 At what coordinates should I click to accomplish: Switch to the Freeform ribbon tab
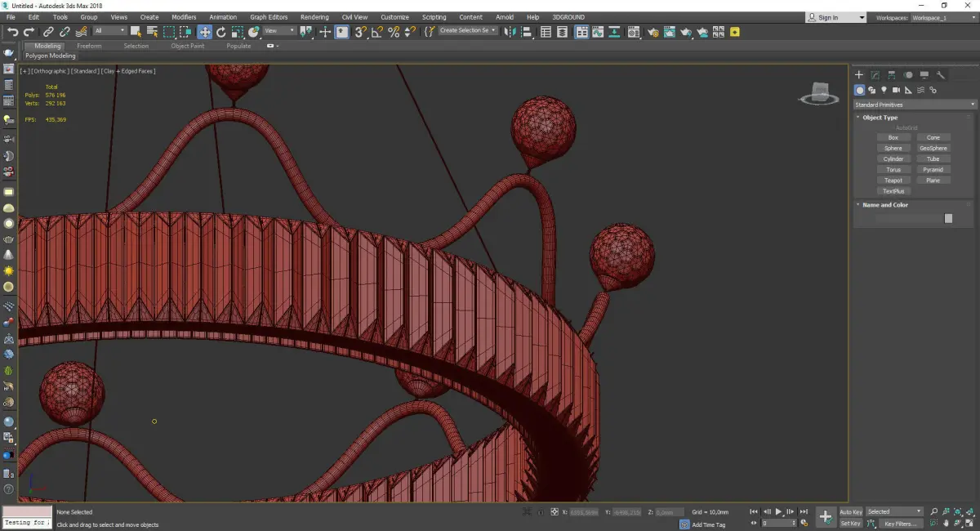point(89,46)
